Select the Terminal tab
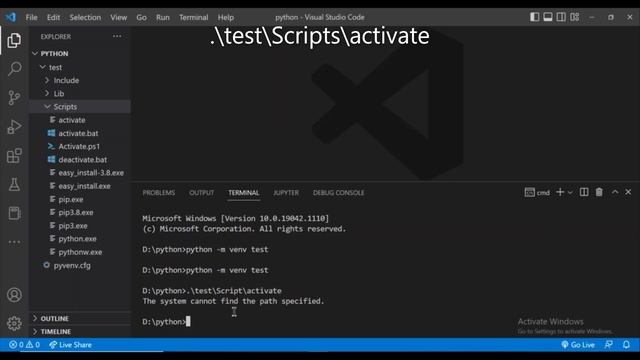Image resolution: width=640 pixels, height=360 pixels. point(244,193)
